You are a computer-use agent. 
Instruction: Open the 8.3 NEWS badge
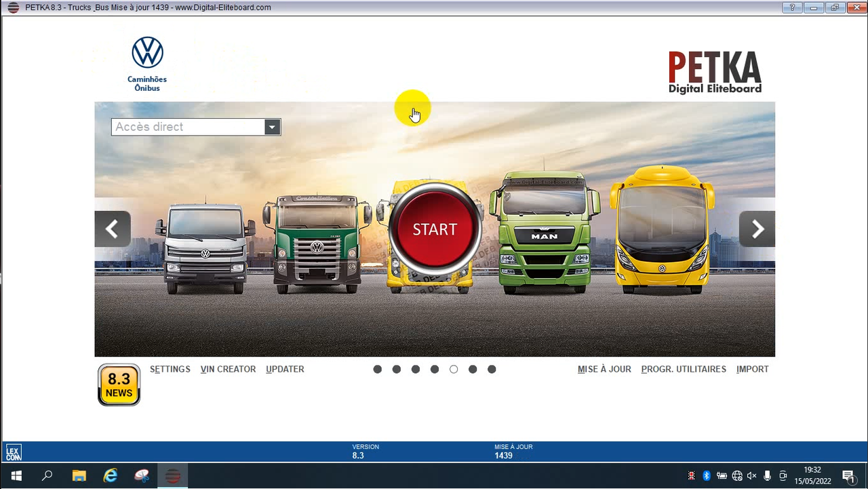(x=119, y=385)
